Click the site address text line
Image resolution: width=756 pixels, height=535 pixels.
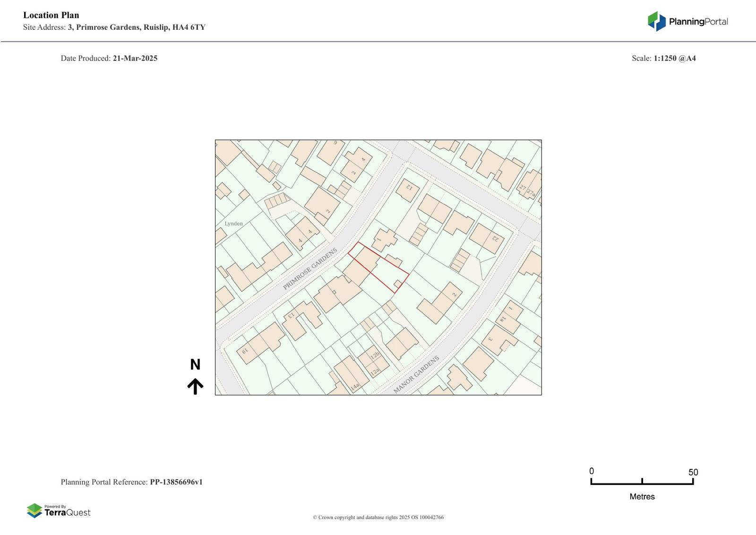pos(114,27)
